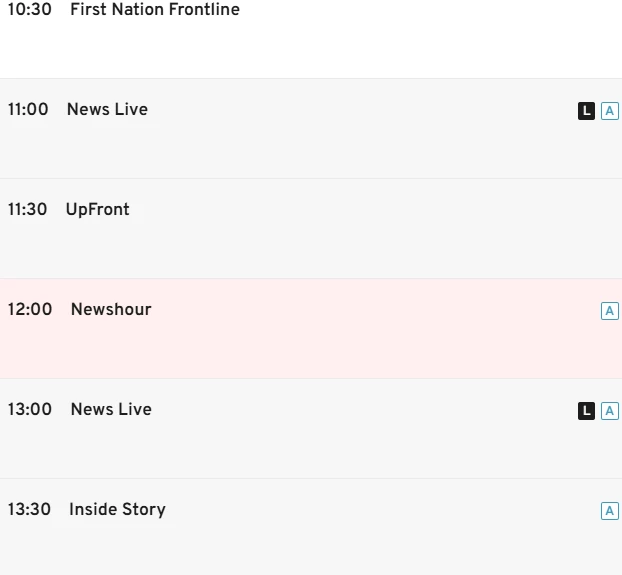This screenshot has width=622, height=575.
Task: Open the Newshour programme title
Action: tap(111, 310)
